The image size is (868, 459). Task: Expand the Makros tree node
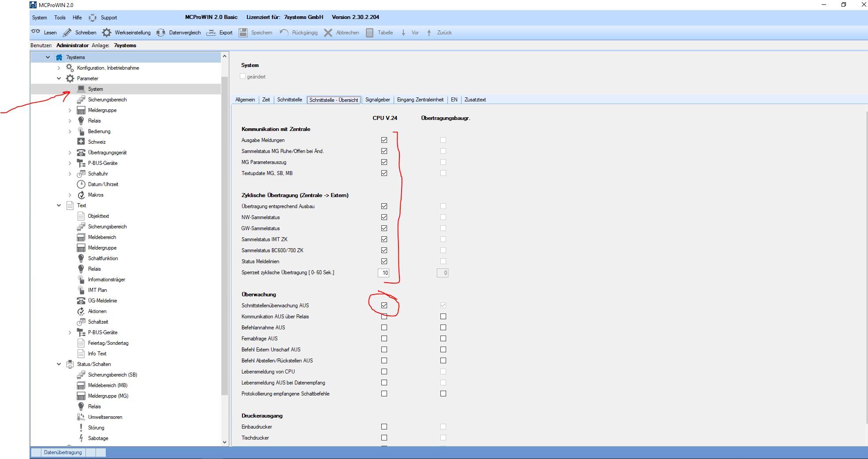point(70,195)
